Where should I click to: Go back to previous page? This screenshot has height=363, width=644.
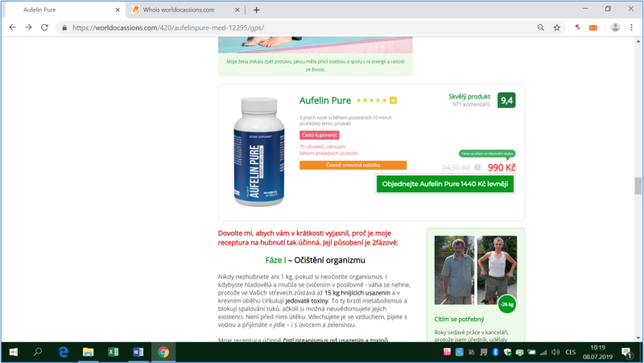click(x=12, y=27)
